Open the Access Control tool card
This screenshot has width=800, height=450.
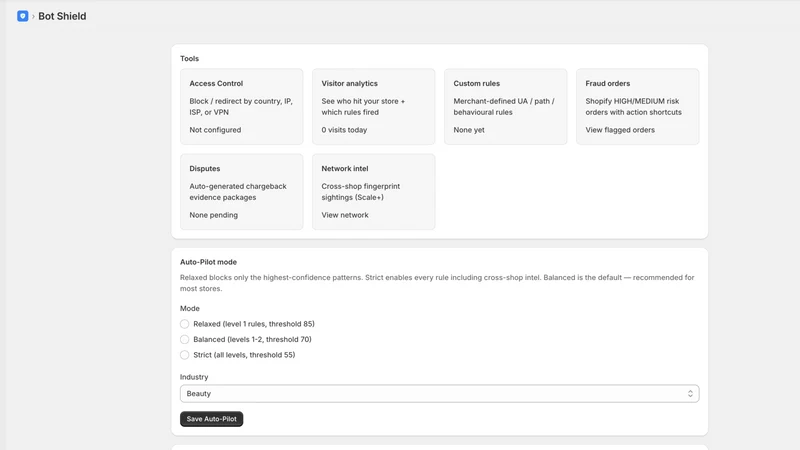(x=241, y=107)
